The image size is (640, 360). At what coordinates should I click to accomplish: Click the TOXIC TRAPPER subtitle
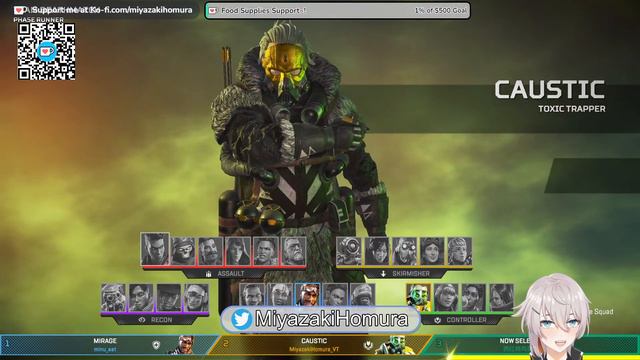tap(572, 109)
